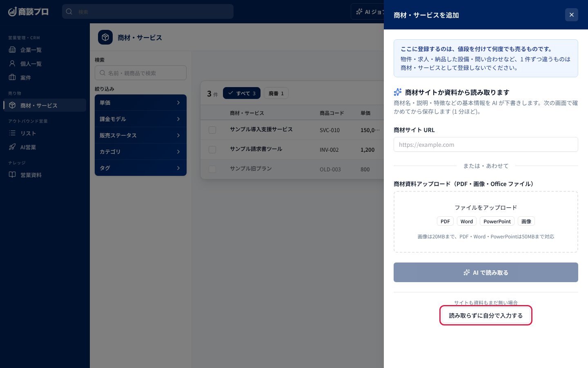Expand the 課金モデル filter
This screenshot has height=368, width=588.
140,119
